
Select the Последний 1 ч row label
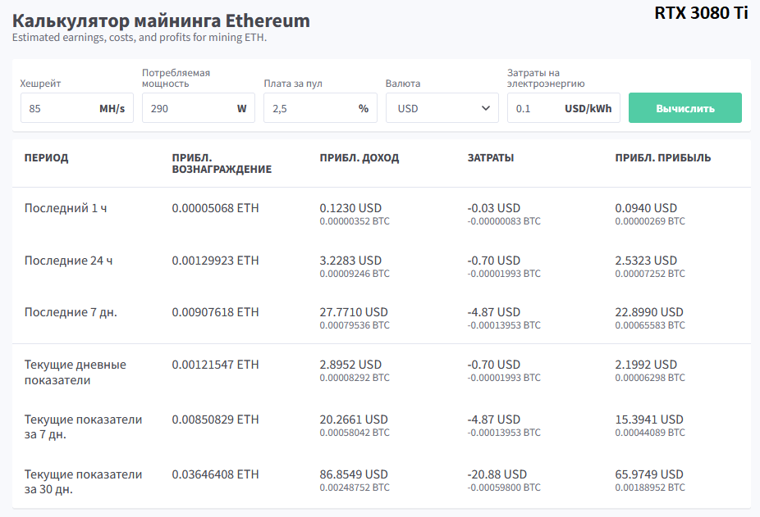point(65,208)
